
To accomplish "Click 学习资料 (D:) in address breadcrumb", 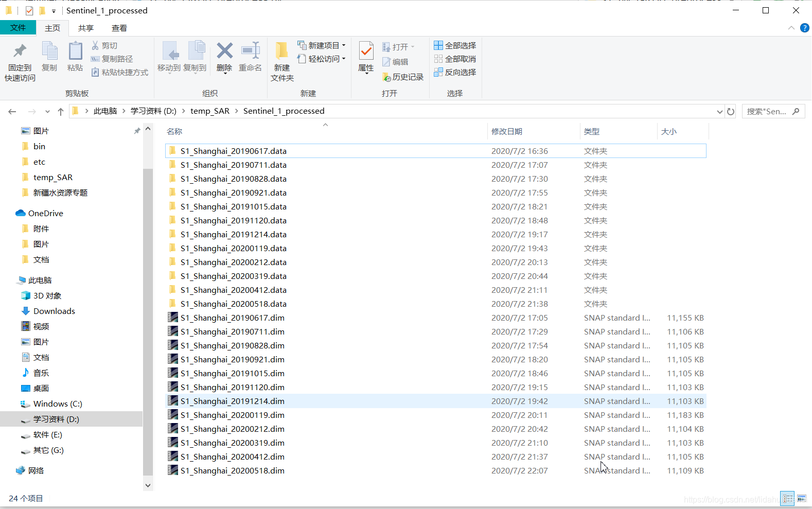I will click(x=153, y=111).
